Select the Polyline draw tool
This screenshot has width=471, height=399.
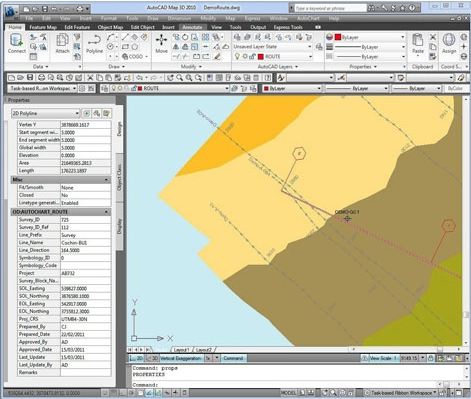point(94,44)
